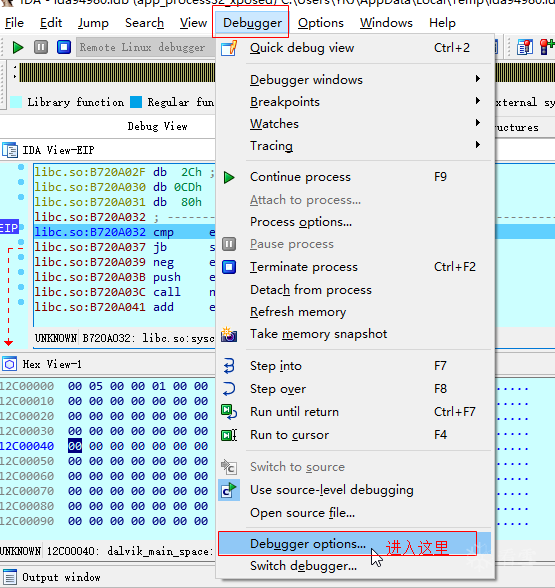Click the add breakpoint toolbar icon

click(x=547, y=48)
